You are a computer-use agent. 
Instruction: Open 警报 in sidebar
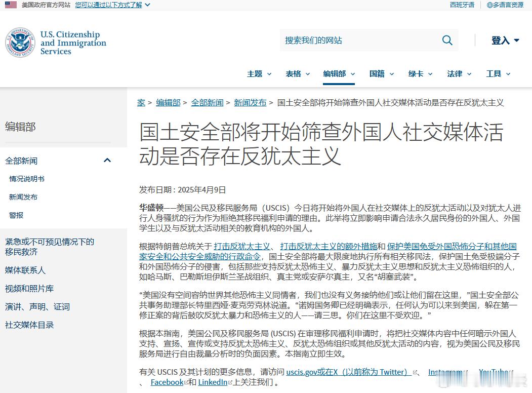coord(16,216)
